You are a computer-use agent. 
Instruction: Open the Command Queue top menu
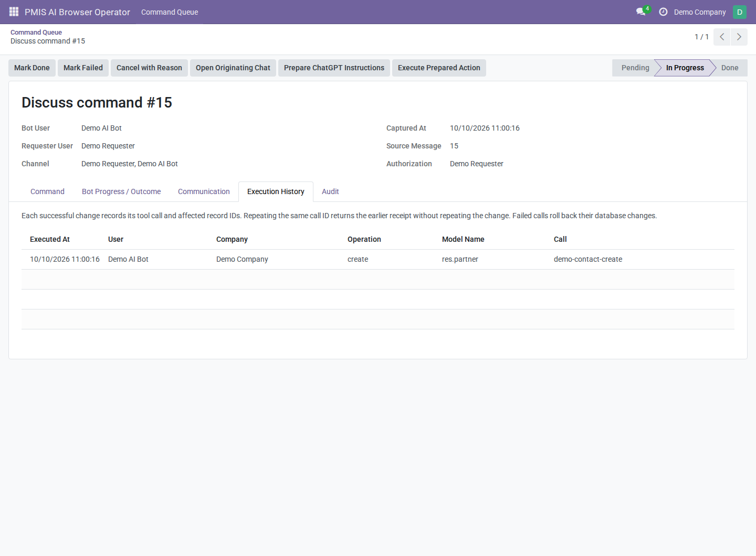click(x=170, y=12)
